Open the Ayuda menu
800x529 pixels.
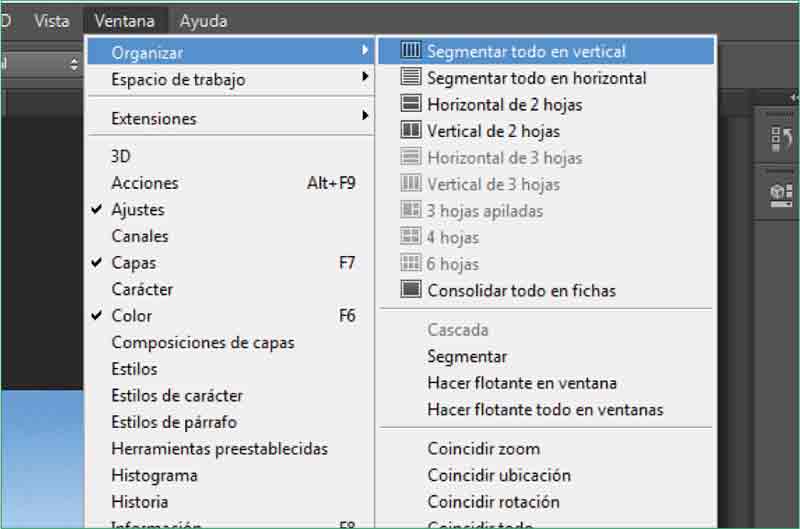[x=203, y=20]
